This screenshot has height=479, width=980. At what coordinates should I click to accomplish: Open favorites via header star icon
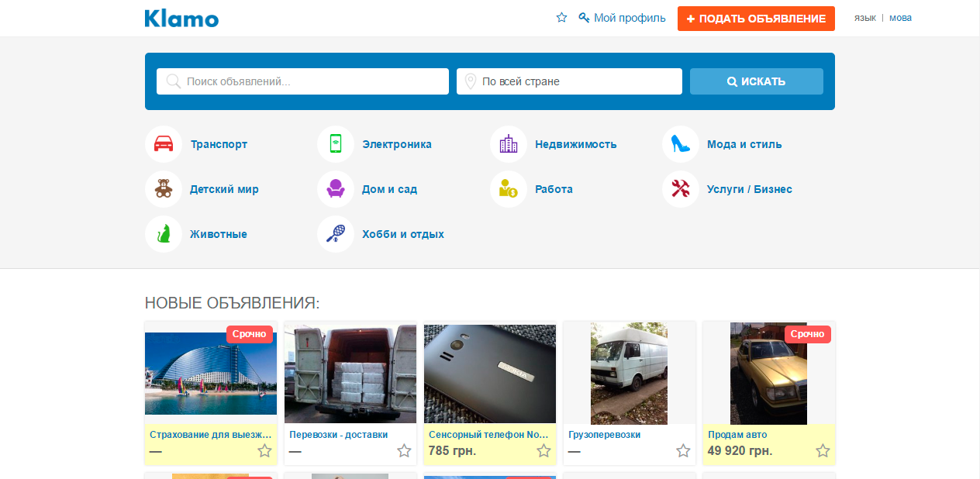click(561, 18)
